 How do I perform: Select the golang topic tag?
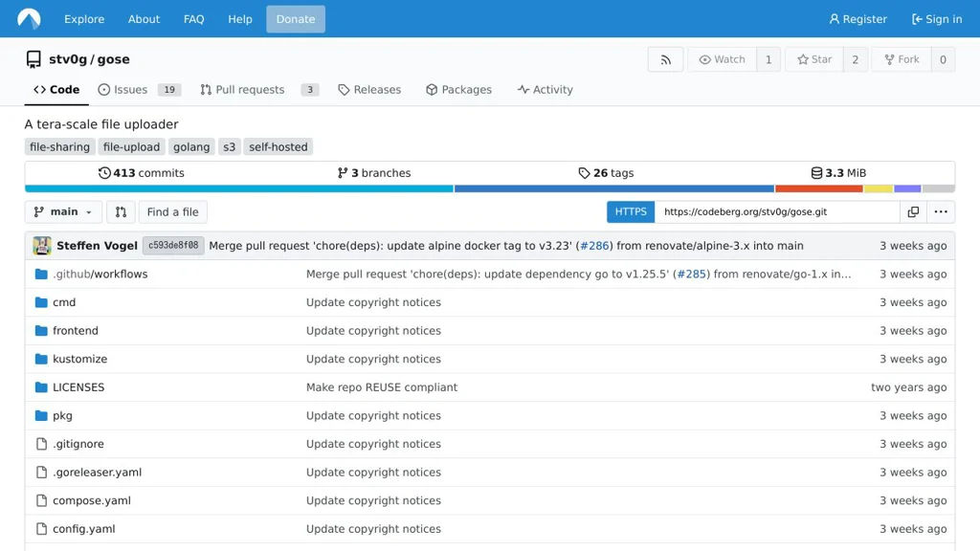coord(191,147)
